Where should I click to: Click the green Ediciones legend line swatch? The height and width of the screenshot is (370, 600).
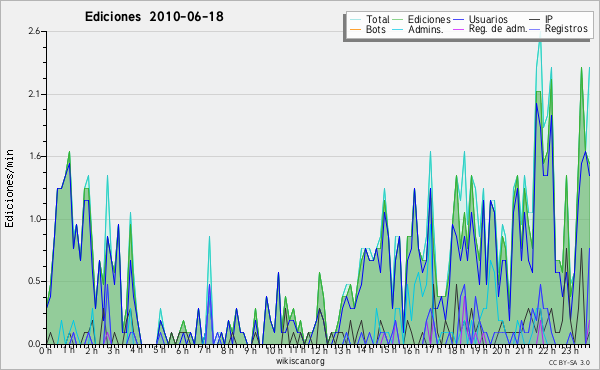pyautogui.click(x=398, y=19)
